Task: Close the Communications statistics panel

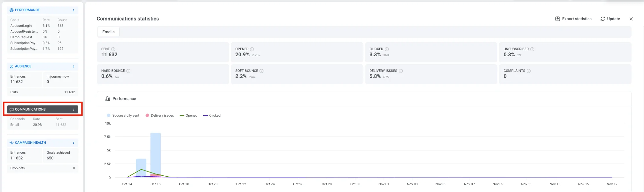Action: coord(631,19)
